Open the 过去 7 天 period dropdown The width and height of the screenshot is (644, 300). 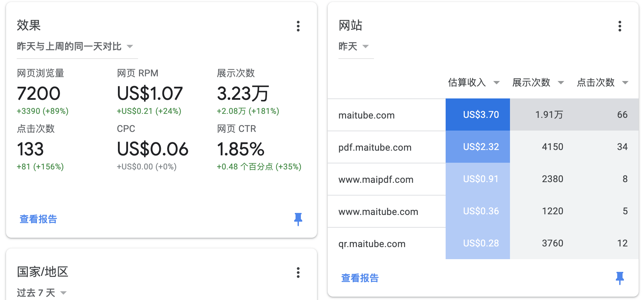point(42,293)
